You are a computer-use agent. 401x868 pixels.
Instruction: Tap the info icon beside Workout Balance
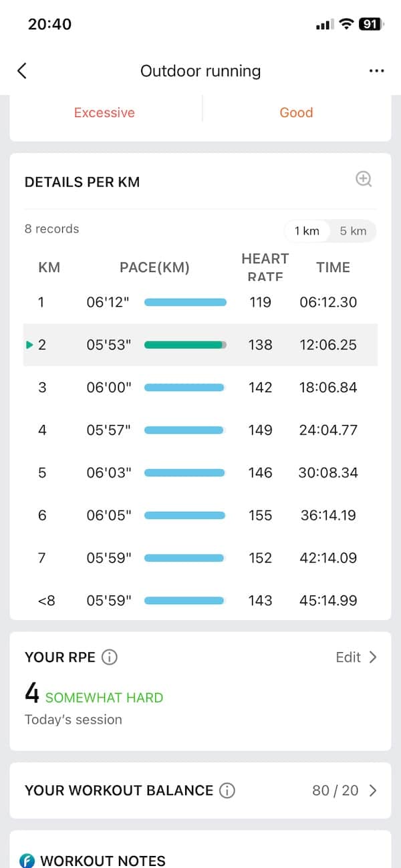(227, 790)
